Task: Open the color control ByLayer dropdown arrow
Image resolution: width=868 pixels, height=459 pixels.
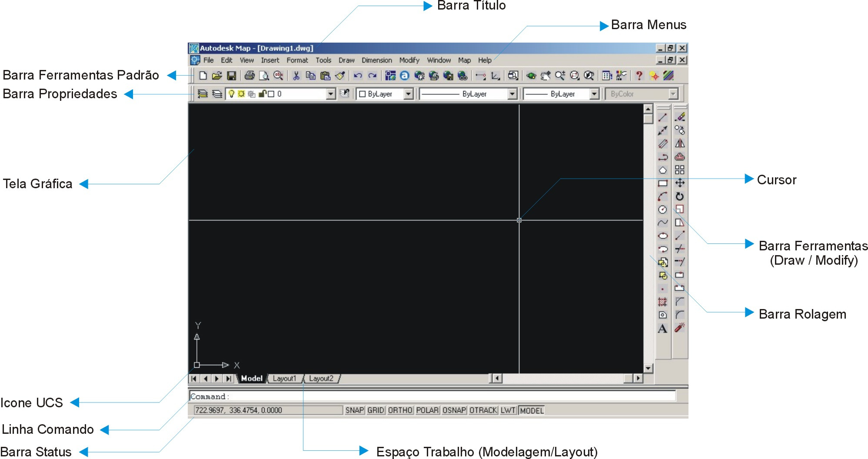Action: [408, 94]
